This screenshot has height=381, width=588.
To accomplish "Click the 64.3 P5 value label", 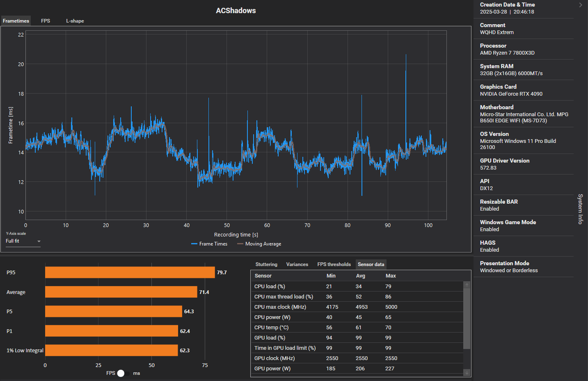I will pyautogui.click(x=189, y=312).
